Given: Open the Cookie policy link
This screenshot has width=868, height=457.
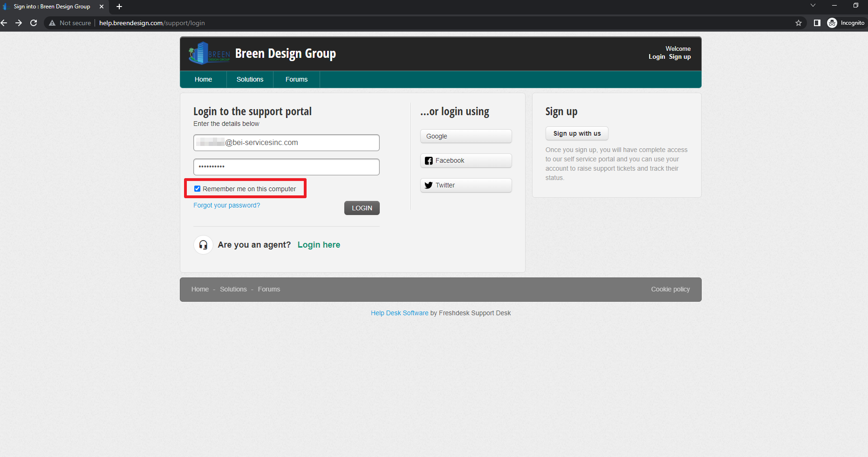Looking at the screenshot, I should [x=670, y=289].
